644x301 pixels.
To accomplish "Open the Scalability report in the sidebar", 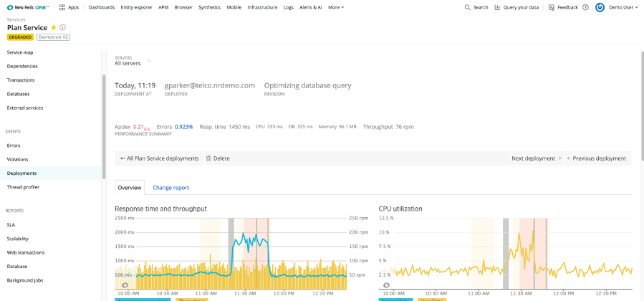I will click(x=18, y=239).
